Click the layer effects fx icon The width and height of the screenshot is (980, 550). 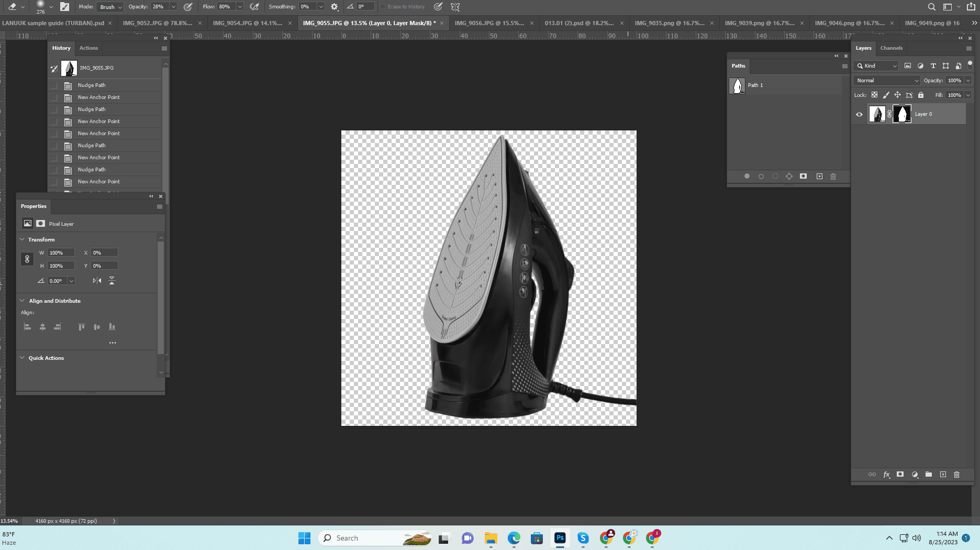(x=886, y=475)
